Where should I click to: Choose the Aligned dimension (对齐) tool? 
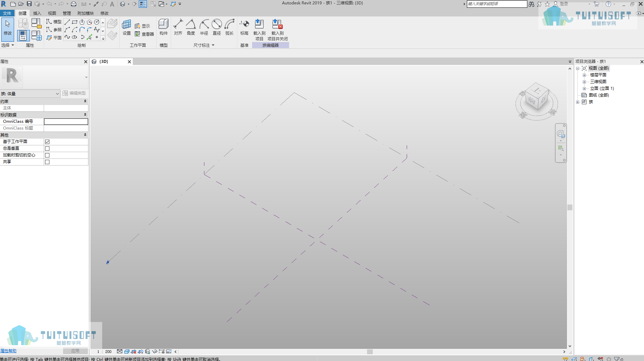[178, 28]
